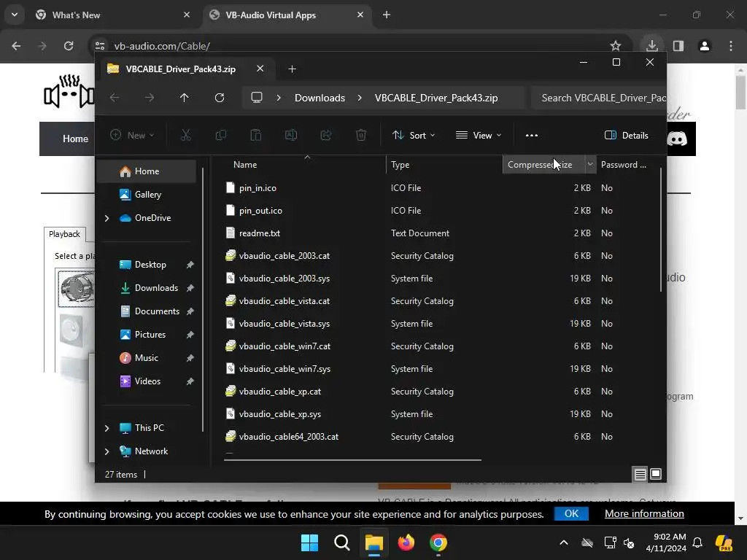Open the See more ellipsis menu in Explorer
This screenshot has width=747, height=560.
click(532, 135)
